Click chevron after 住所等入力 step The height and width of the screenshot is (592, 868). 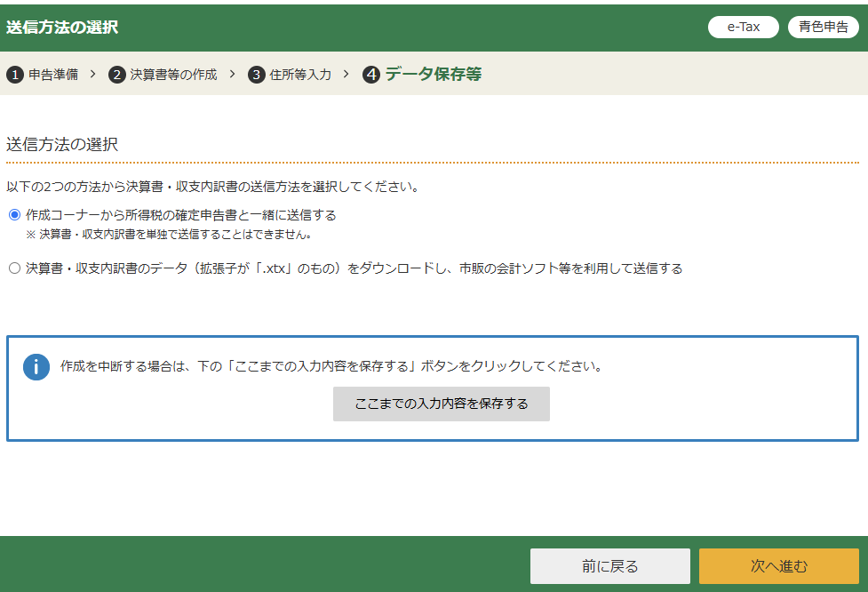click(x=346, y=74)
